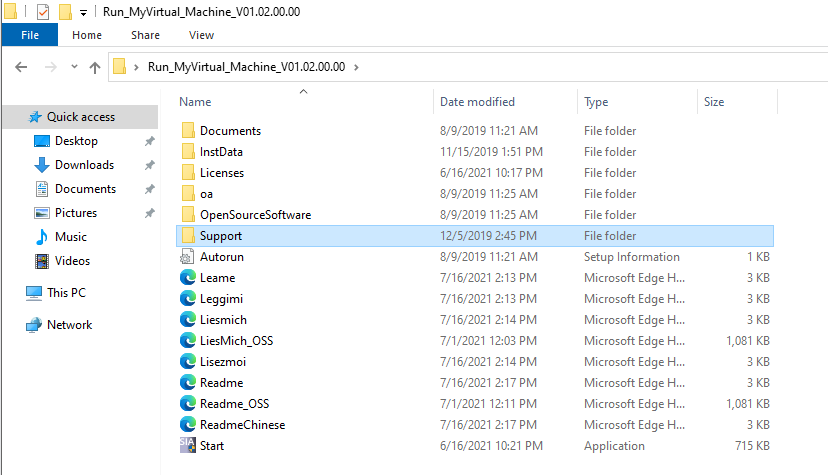Switch to the View ribbon tab
Viewport: 828px width, 475px height.
tap(201, 35)
